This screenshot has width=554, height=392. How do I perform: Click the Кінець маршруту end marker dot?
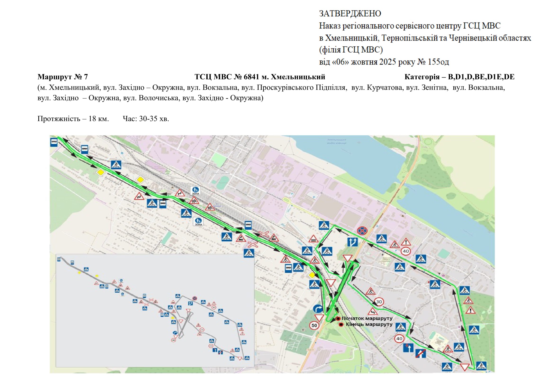pos(341,325)
